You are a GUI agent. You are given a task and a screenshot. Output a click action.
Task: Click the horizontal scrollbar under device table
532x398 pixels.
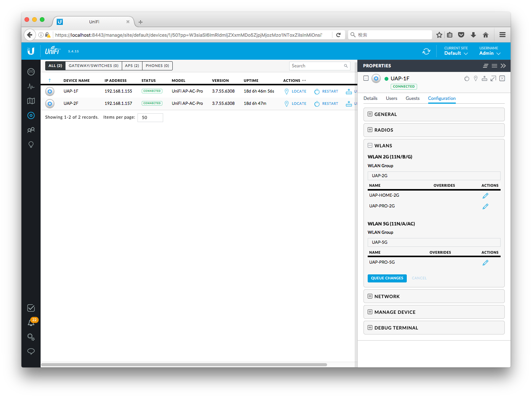pyautogui.click(x=184, y=365)
